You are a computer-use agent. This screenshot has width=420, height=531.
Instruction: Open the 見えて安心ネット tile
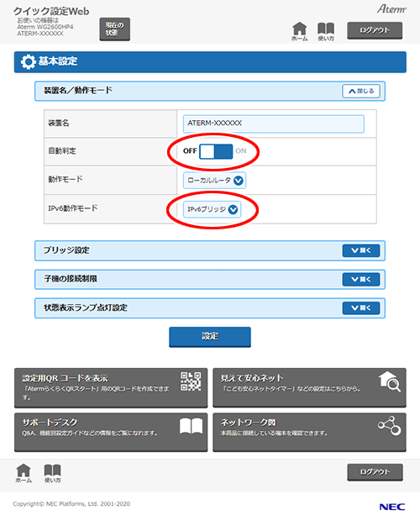pyautogui.click(x=309, y=388)
